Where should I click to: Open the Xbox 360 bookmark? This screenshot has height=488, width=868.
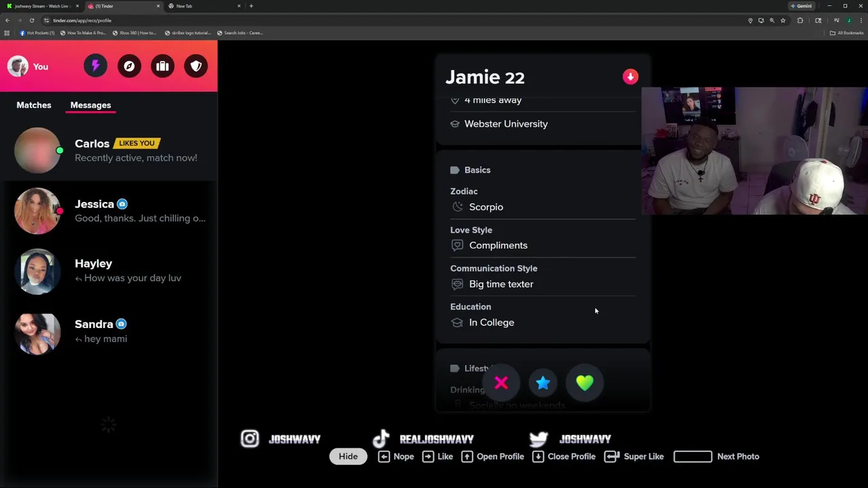point(134,33)
